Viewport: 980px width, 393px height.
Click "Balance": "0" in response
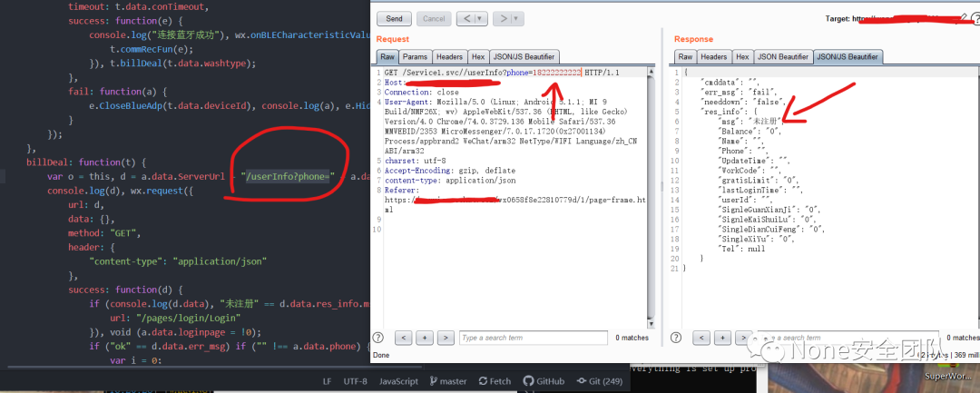750,132
